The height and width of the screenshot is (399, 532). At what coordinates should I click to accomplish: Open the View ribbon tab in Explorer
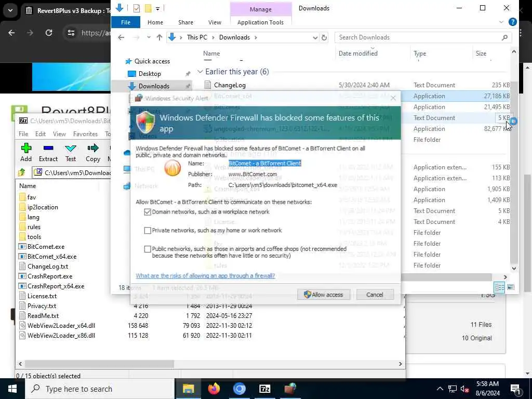pos(215,22)
